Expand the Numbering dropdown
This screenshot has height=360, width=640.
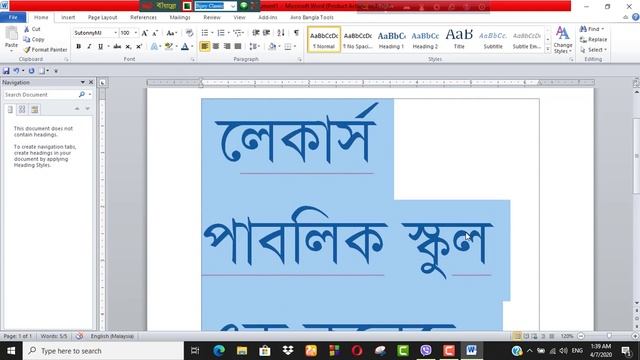[x=228, y=33]
